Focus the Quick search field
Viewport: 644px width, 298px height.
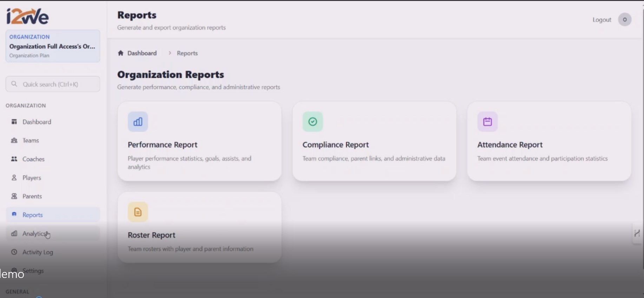(x=53, y=84)
